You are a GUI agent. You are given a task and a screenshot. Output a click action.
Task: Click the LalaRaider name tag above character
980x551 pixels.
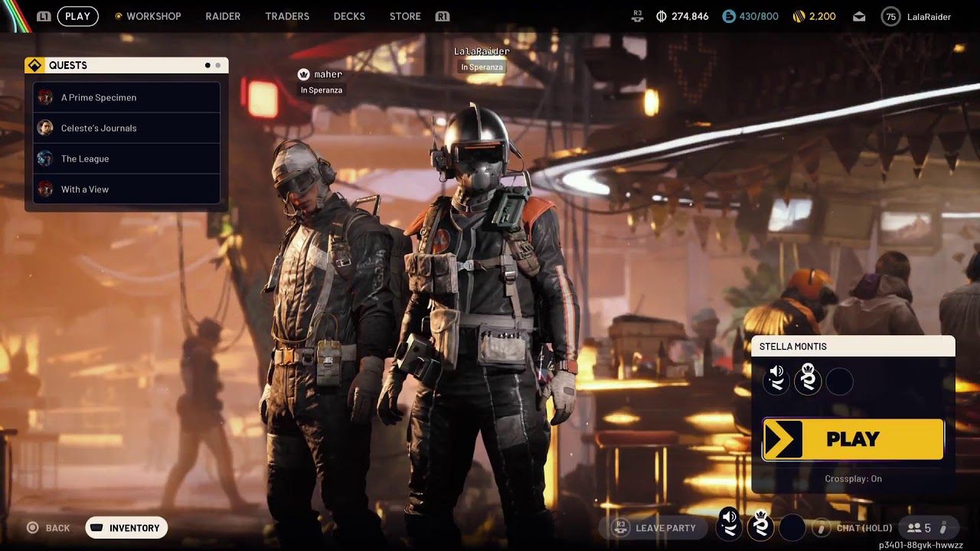482,51
